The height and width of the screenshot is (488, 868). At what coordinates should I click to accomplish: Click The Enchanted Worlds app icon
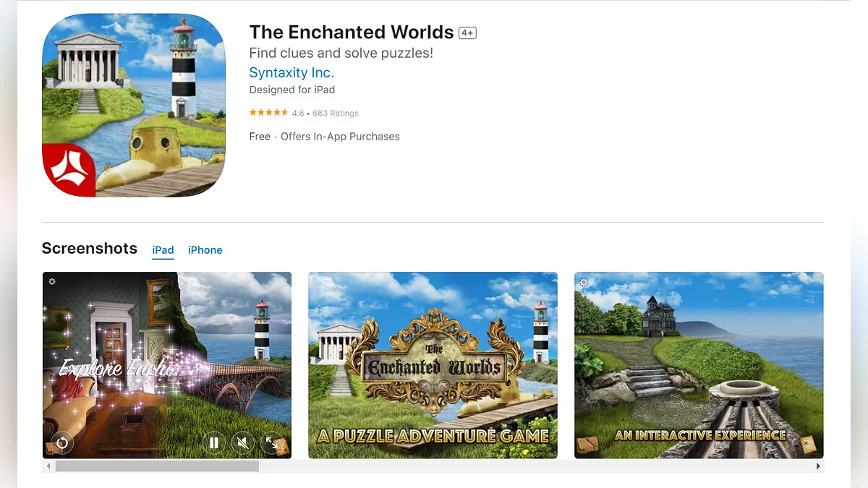[134, 106]
